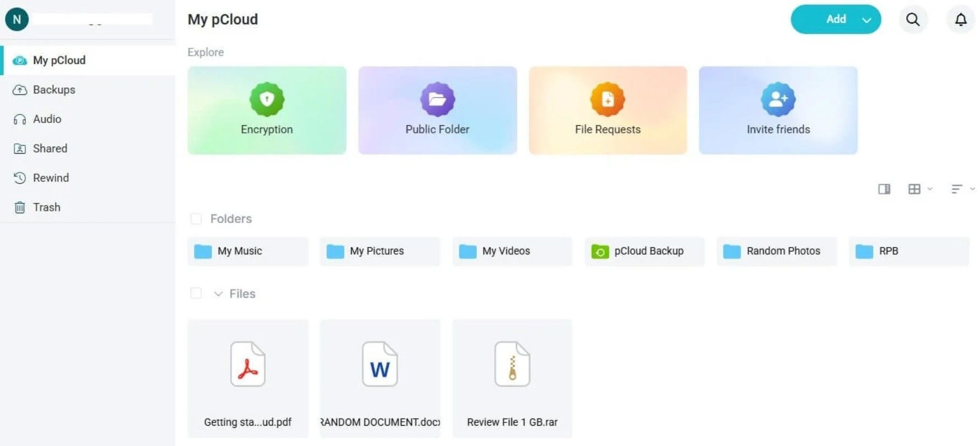Open the pCloud Backup folder
Image resolution: width=980 pixels, height=446 pixels.
[x=644, y=251]
